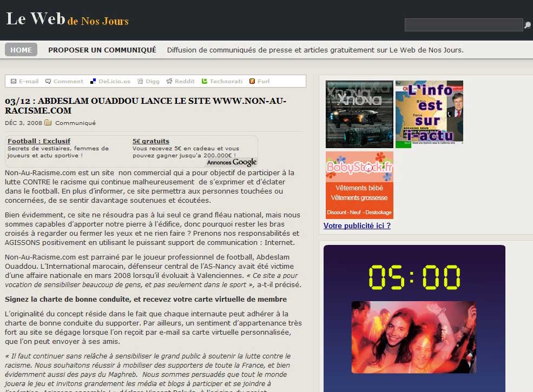The height and width of the screenshot is (392, 533).
Task: Open the Xnova game ad thumbnail
Action: 359,114
